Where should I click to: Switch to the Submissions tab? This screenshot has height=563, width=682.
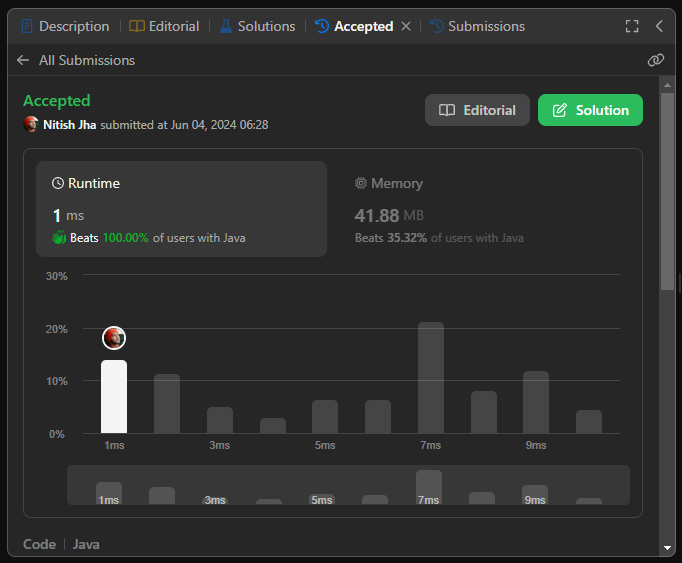pos(477,26)
